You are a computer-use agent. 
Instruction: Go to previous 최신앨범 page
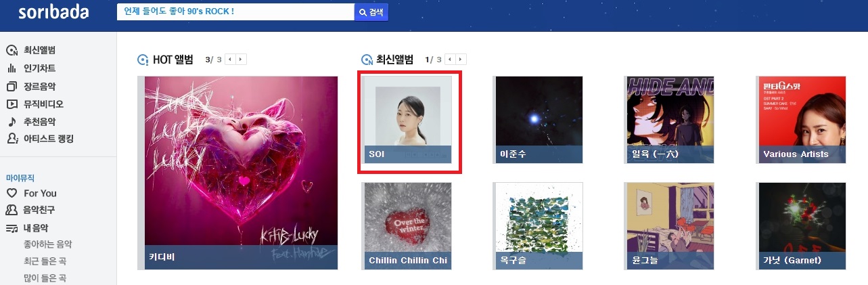tap(449, 60)
